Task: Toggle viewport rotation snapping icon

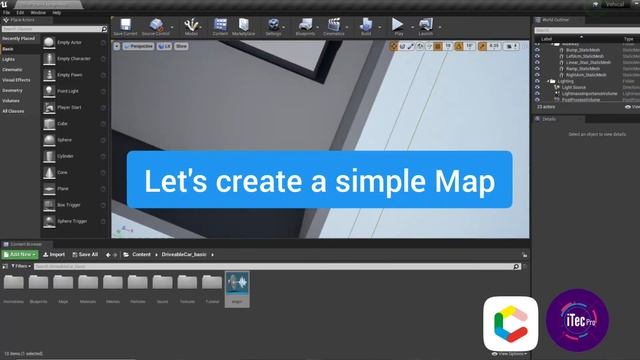Action: point(459,47)
